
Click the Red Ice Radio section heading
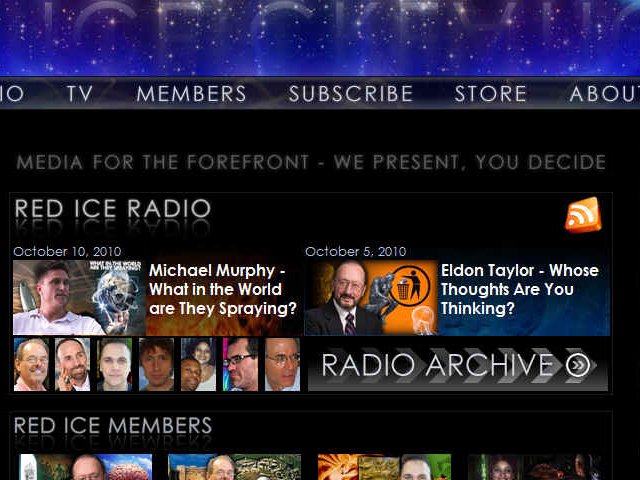(112, 209)
